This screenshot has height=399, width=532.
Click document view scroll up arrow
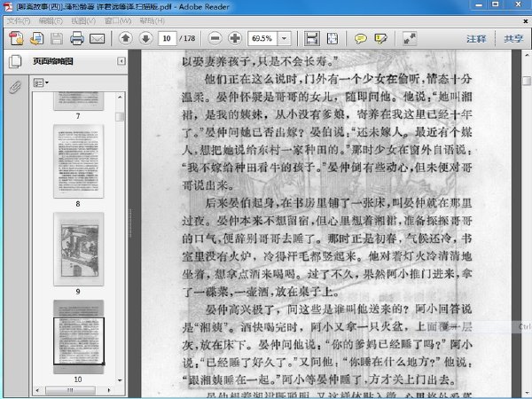(x=526, y=55)
